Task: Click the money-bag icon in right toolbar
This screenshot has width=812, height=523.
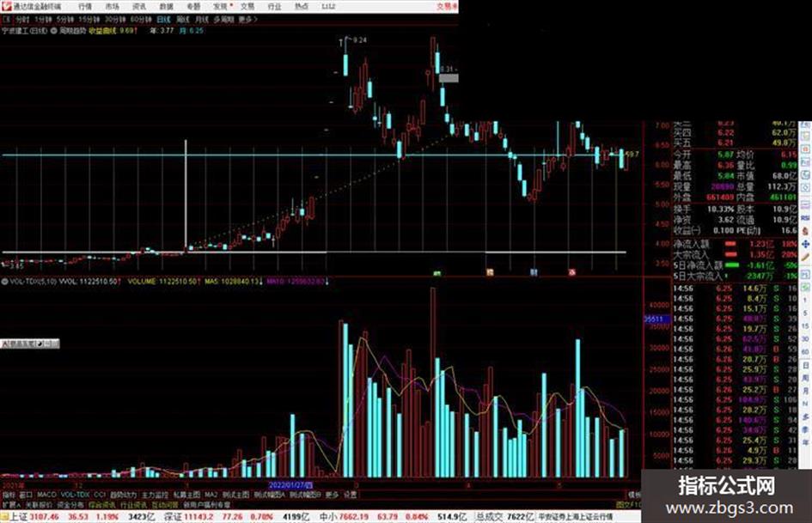Action: coord(805,232)
